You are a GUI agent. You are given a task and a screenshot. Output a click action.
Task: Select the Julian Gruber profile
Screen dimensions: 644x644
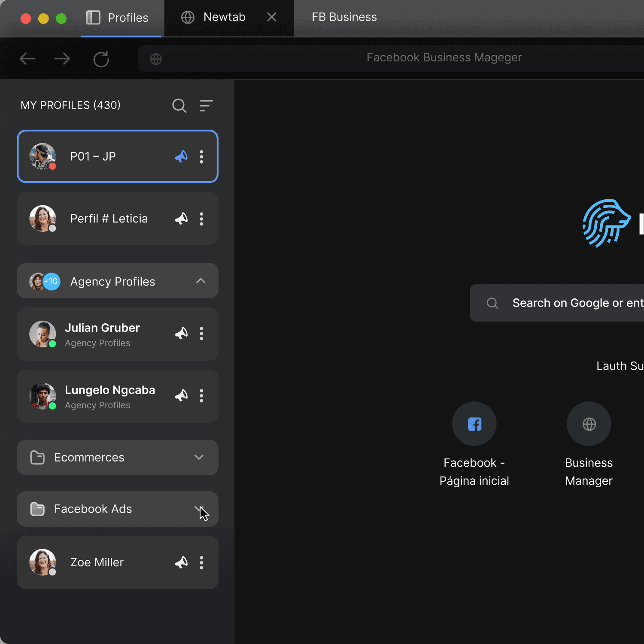(118, 334)
